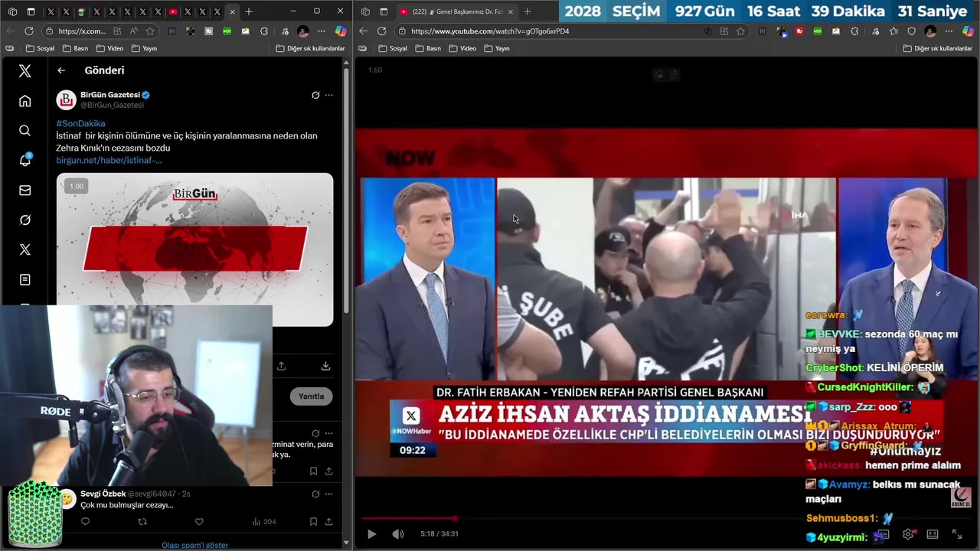Image resolution: width=980 pixels, height=551 pixels.
Task: Click the #SonDakika hashtag
Action: click(80, 123)
